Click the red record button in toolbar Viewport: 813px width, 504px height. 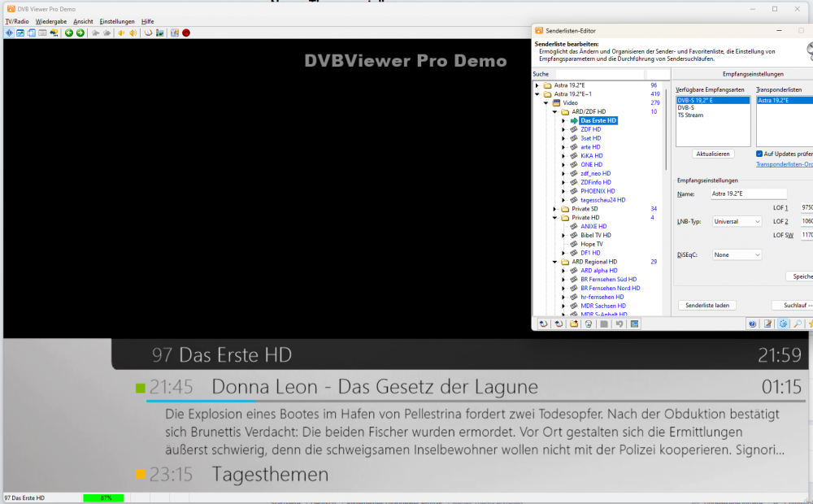click(185, 33)
